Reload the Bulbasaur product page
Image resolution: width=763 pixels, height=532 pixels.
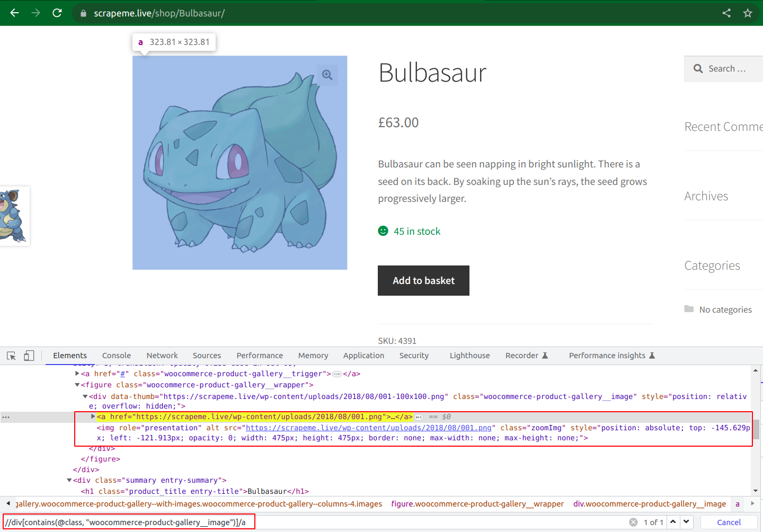57,13
